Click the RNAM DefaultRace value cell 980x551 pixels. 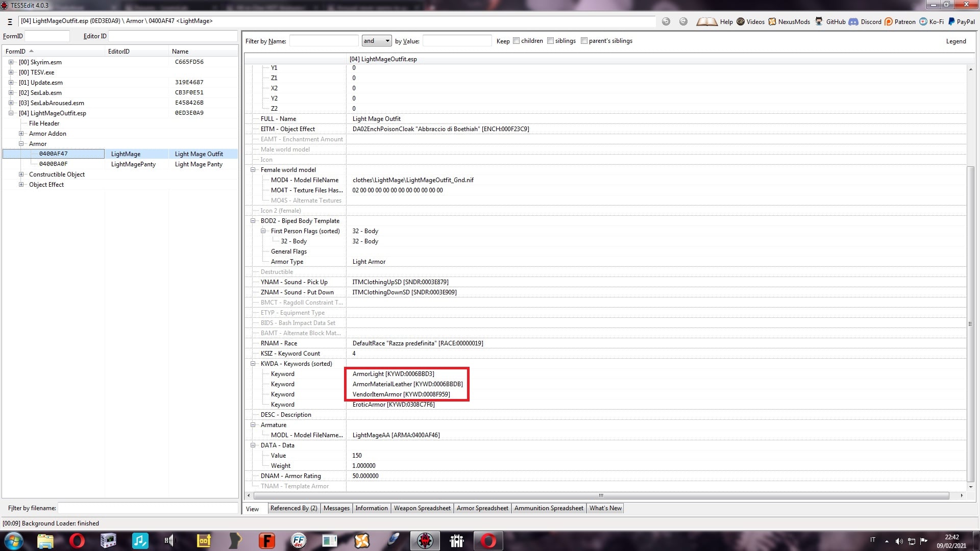coord(656,343)
